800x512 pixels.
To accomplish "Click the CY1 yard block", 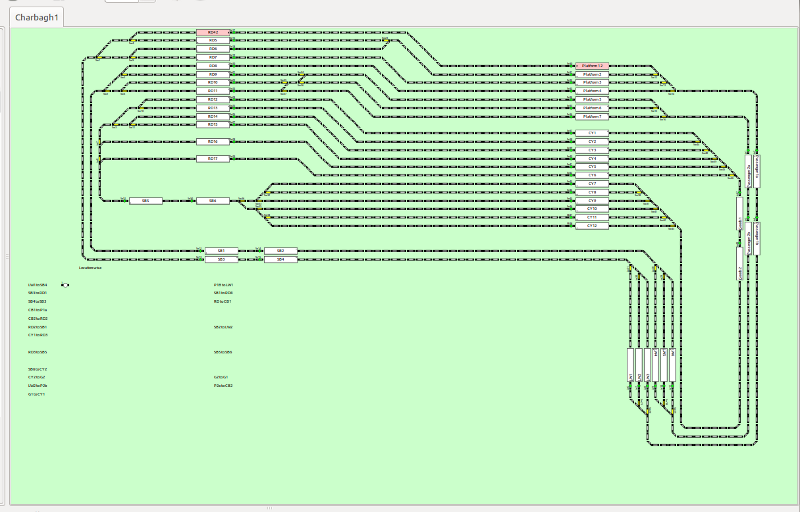I will (x=592, y=133).
